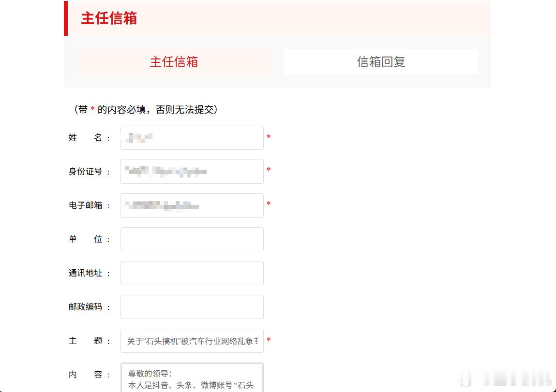Click the 身份证号 field label
This screenshot has width=556, height=392.
(x=89, y=172)
